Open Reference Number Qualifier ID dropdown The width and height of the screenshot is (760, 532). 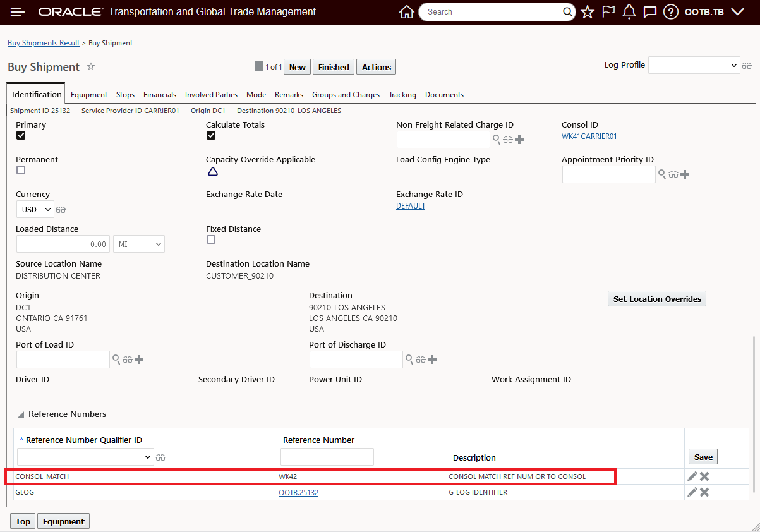[x=85, y=457]
